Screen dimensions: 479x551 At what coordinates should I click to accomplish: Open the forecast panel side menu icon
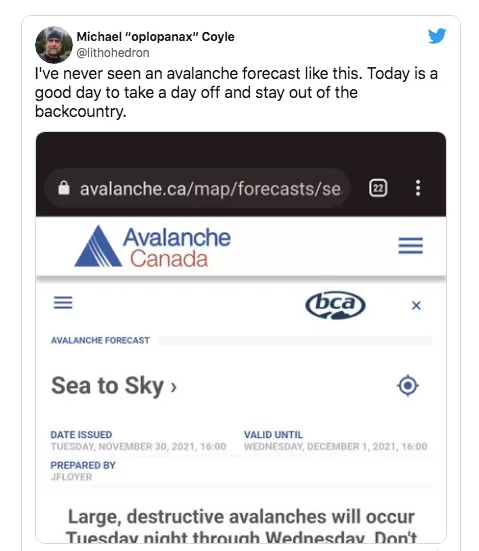point(63,302)
